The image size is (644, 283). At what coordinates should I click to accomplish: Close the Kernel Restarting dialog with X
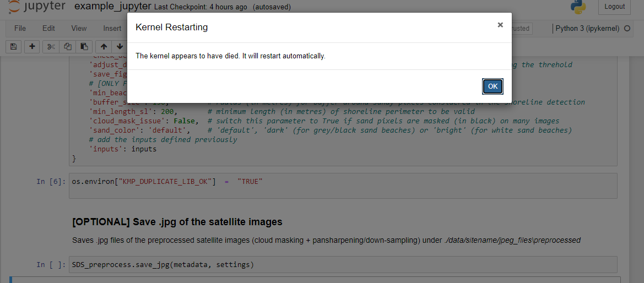point(500,25)
